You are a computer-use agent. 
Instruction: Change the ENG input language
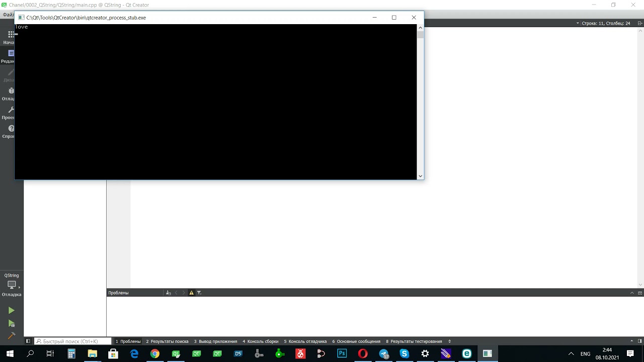pos(585,354)
